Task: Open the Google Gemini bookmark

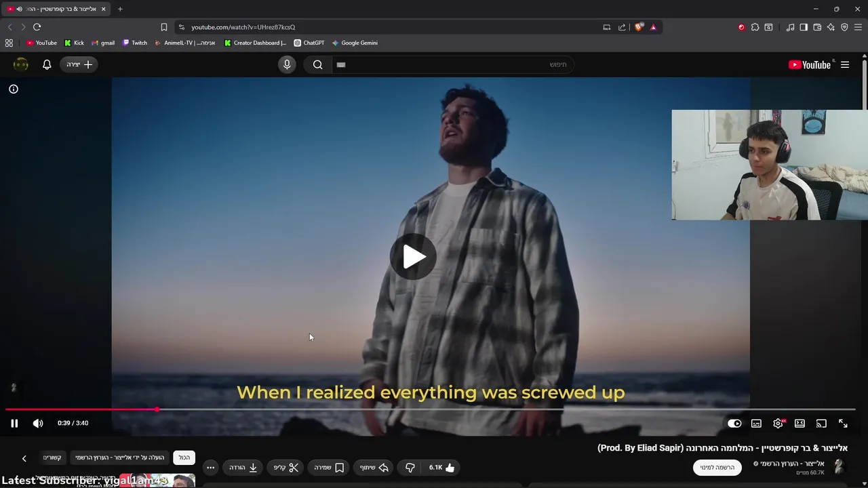Action: click(x=354, y=43)
